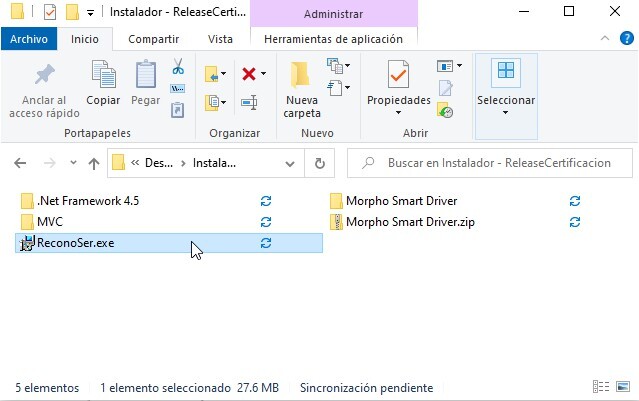Open the Compartir ribbon tab
The image size is (639, 401).
point(154,39)
